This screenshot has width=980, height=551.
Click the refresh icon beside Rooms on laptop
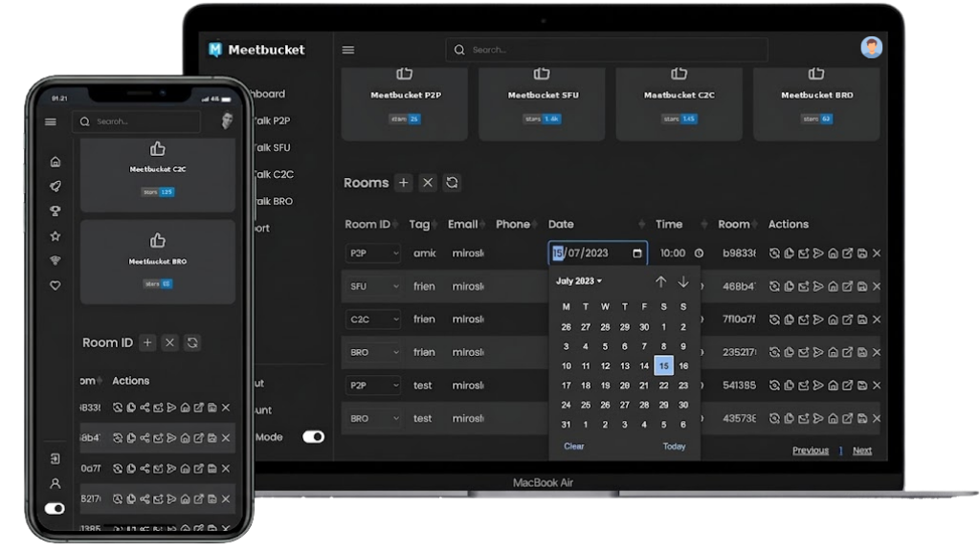coord(452,183)
